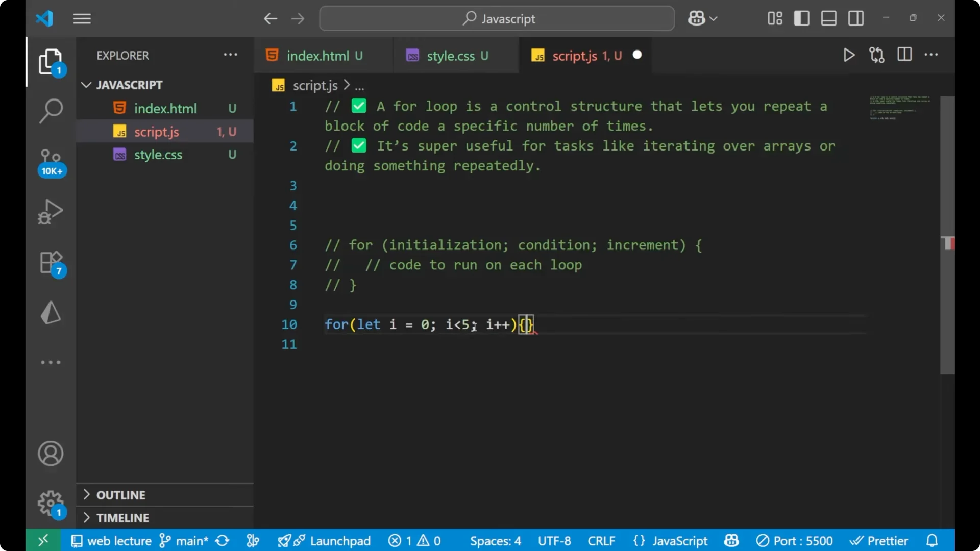
Task: Toggle the secondary sidebar visibility
Action: tap(855, 18)
